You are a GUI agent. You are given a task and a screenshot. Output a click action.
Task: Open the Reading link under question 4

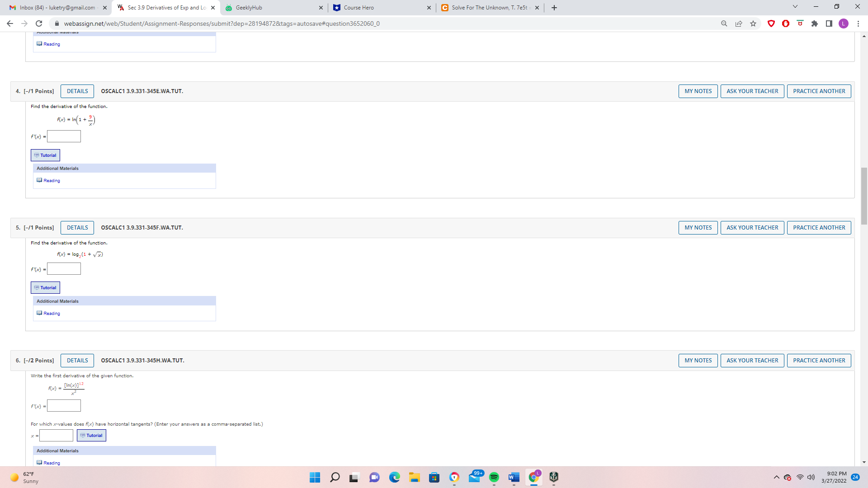[52, 181]
